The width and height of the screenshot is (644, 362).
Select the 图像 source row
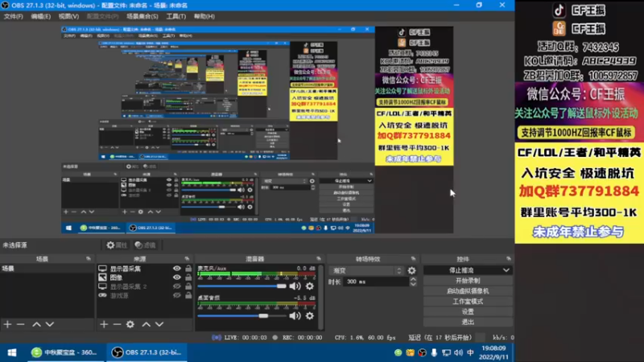tap(145, 278)
